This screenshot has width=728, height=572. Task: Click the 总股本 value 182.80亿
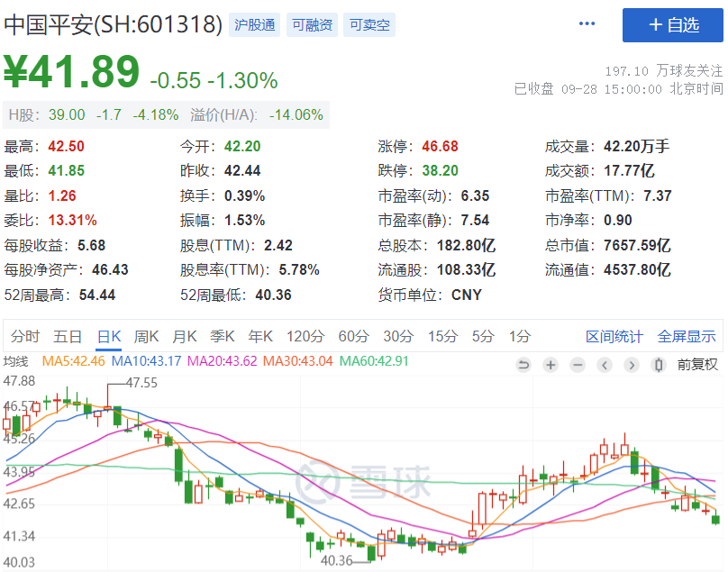coord(466,245)
